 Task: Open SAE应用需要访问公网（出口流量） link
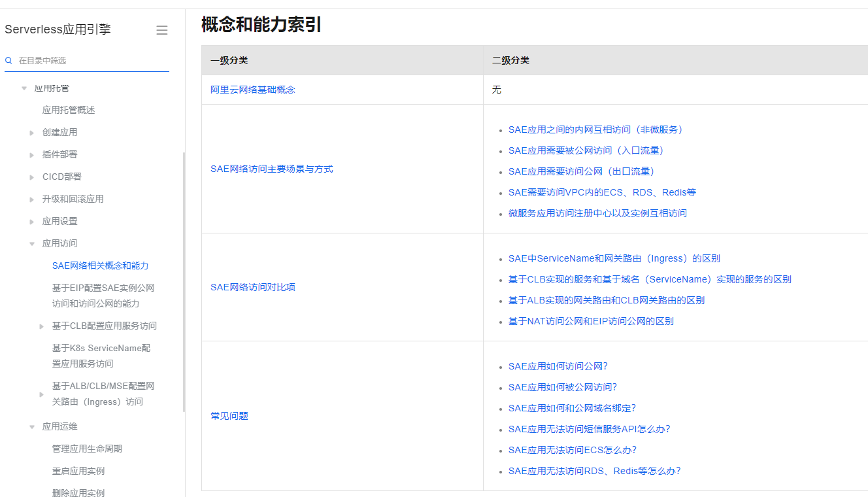(x=583, y=171)
